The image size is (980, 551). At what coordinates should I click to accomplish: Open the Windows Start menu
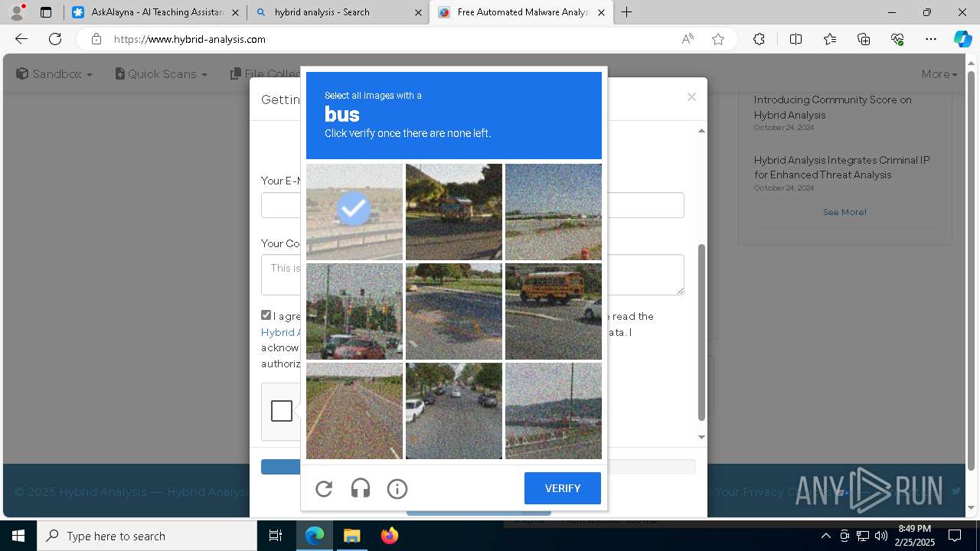point(18,536)
